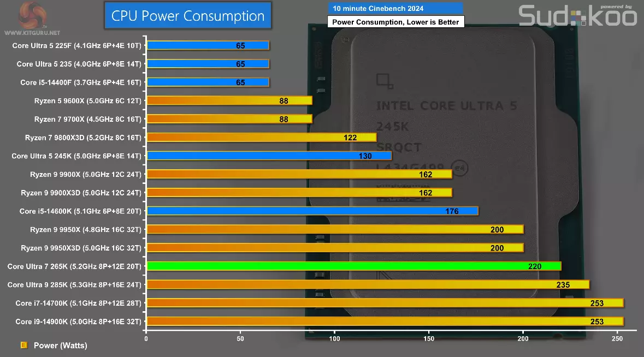Click the 'CPU Power Consumption' title box

pos(188,16)
